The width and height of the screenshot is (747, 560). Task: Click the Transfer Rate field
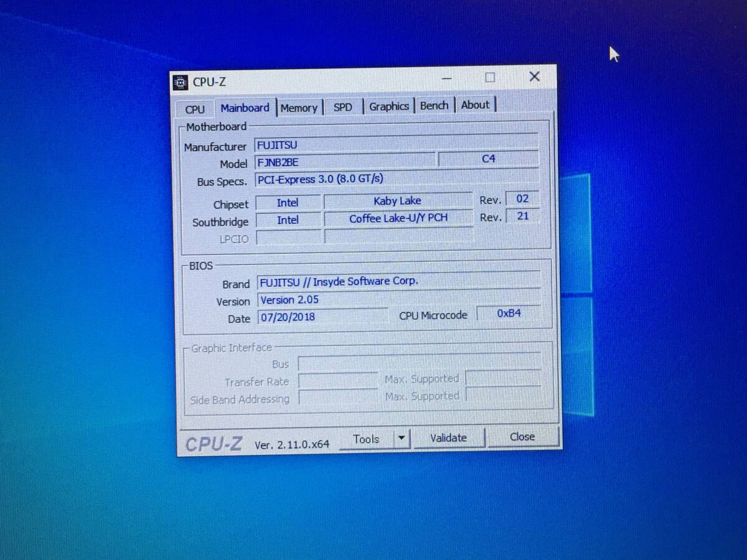point(337,381)
